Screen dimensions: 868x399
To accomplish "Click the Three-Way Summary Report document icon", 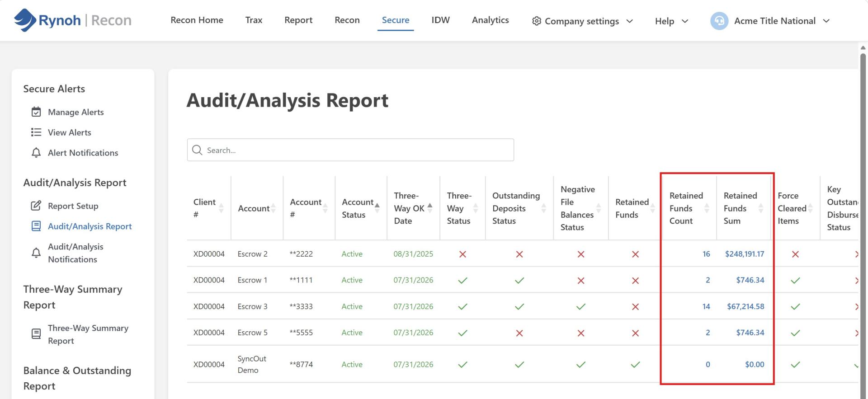I will (x=36, y=334).
